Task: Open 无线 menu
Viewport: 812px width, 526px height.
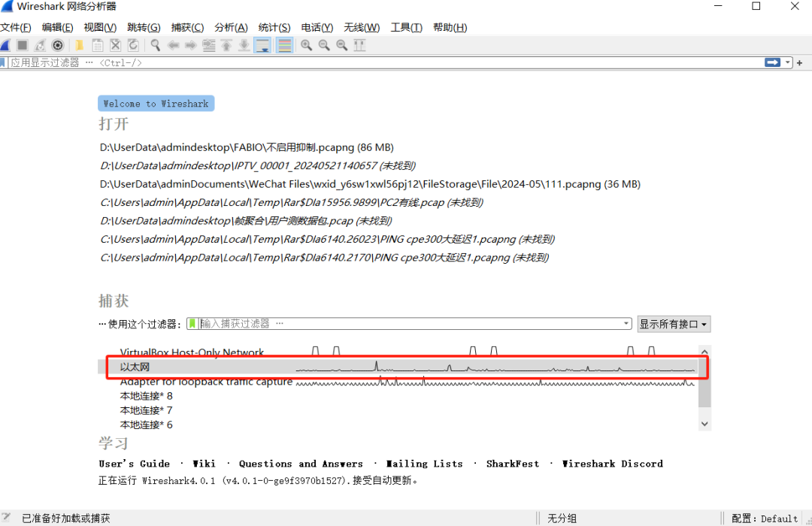Action: click(x=362, y=28)
